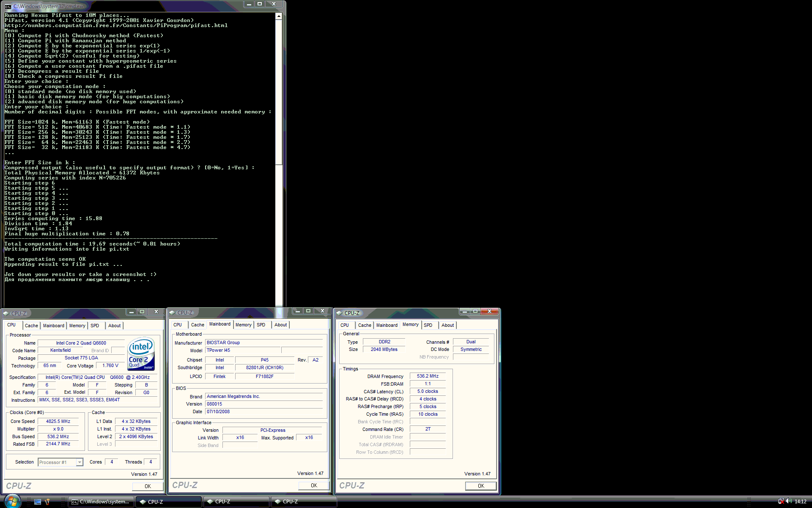Click the 2 x 4096 KBytes Level 2 value

[136, 436]
